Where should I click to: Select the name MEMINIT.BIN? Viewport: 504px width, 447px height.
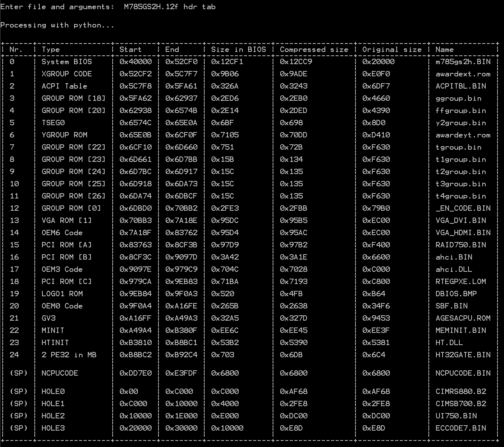460,330
